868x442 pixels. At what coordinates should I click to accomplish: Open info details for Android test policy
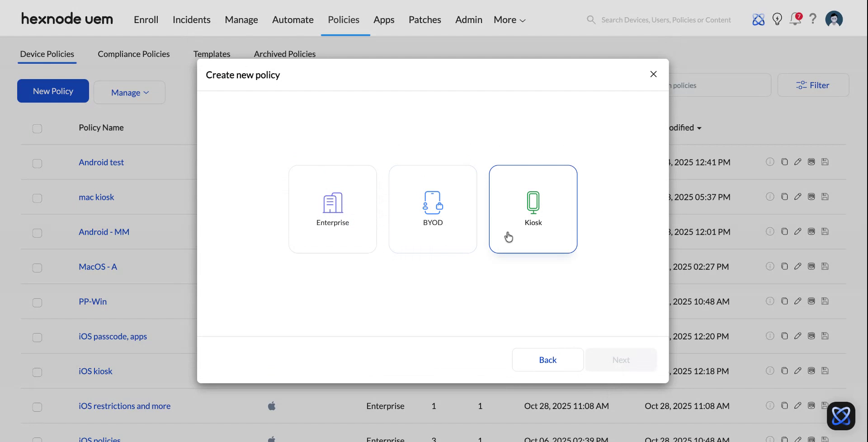[x=770, y=162]
